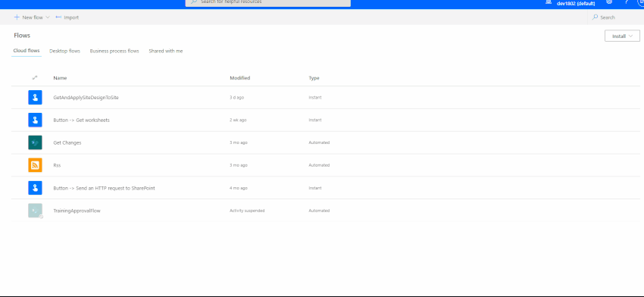
Task: Click the Import button
Action: (67, 17)
